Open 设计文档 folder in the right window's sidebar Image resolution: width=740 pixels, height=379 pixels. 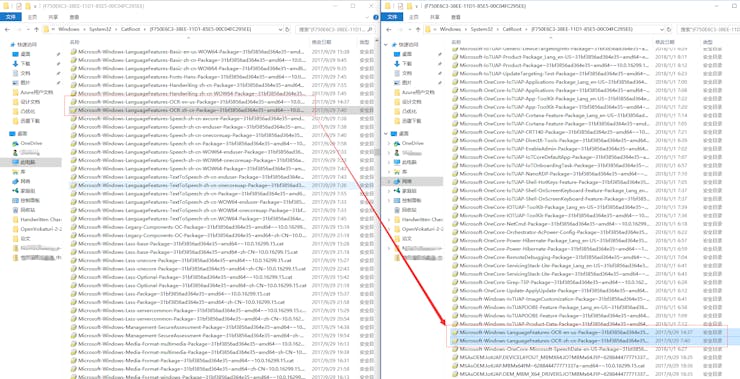point(408,102)
